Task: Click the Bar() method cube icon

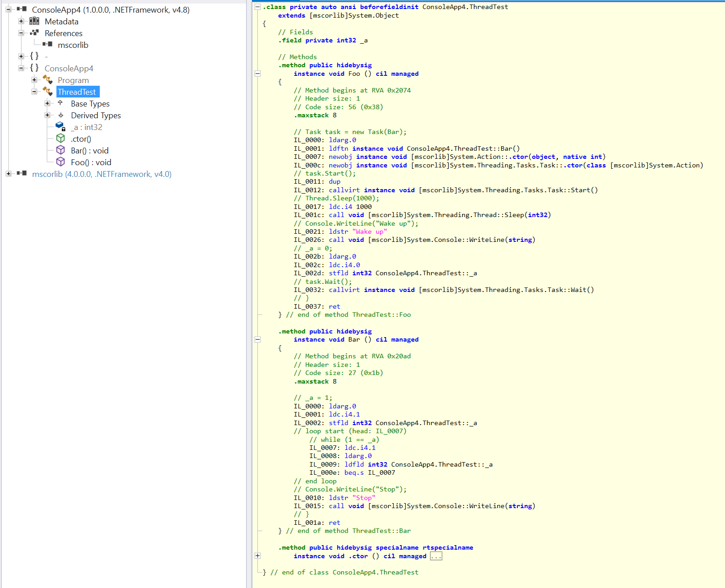Action: point(60,150)
